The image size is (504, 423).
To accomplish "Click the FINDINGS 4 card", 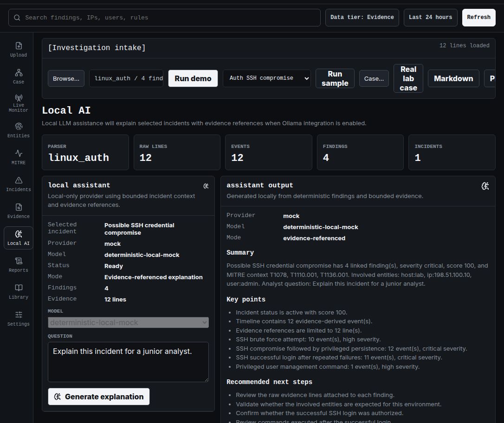I will (x=360, y=152).
